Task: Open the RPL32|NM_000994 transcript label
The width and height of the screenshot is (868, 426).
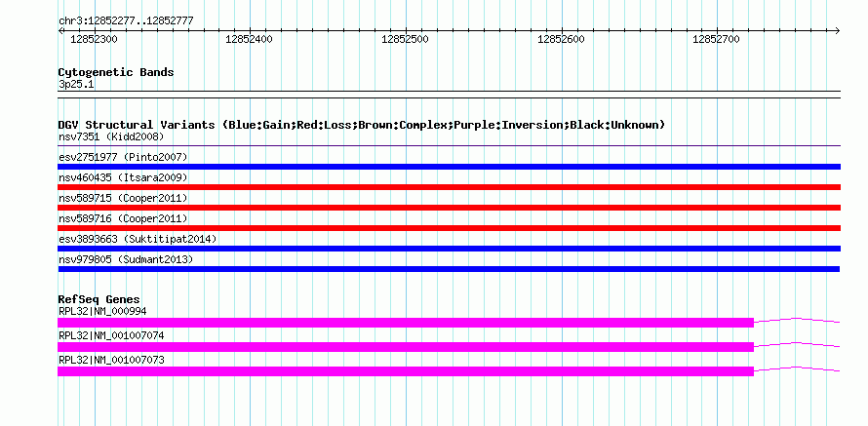Action: 102,312
